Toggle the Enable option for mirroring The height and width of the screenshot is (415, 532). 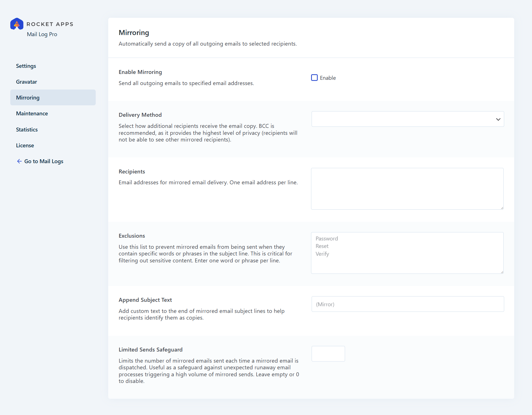[x=314, y=78]
